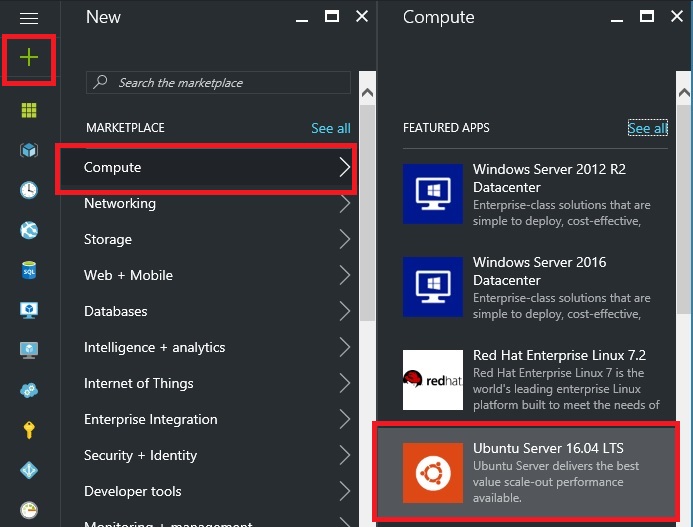Open App Services globe icon in sidebar

pos(29,230)
